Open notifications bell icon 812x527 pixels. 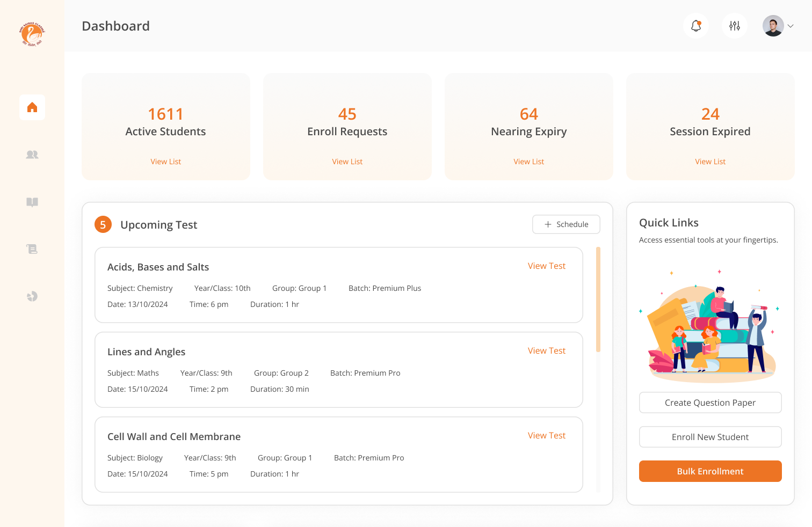point(696,26)
